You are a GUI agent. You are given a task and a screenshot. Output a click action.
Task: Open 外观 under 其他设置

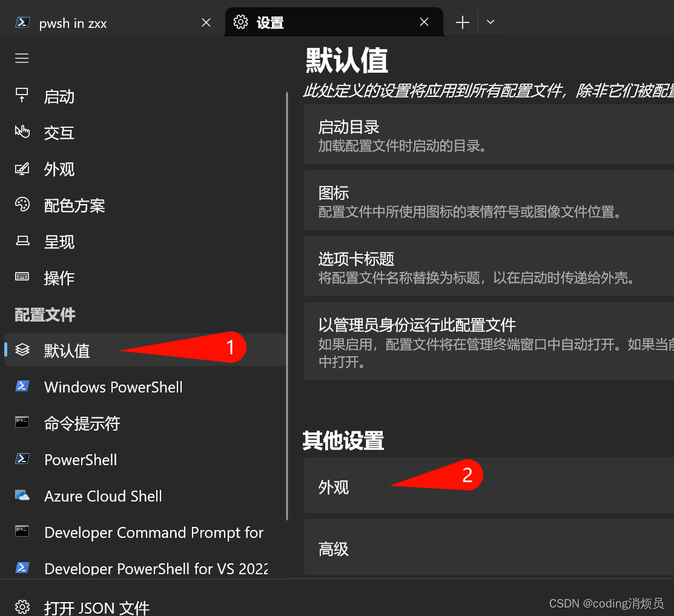click(x=489, y=485)
